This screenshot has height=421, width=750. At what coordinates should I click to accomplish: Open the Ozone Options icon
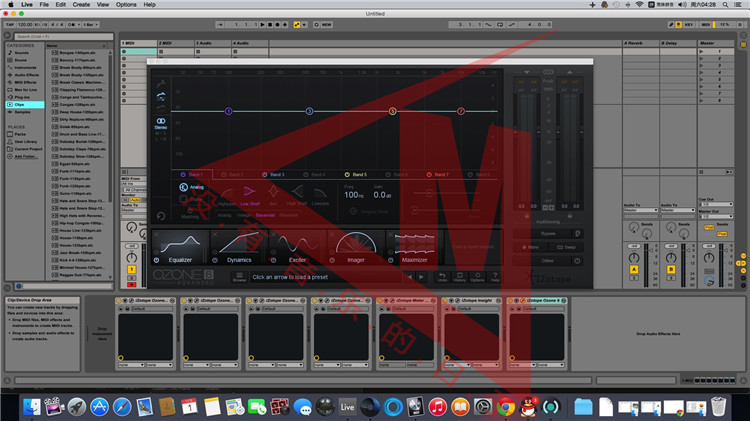coord(477,277)
